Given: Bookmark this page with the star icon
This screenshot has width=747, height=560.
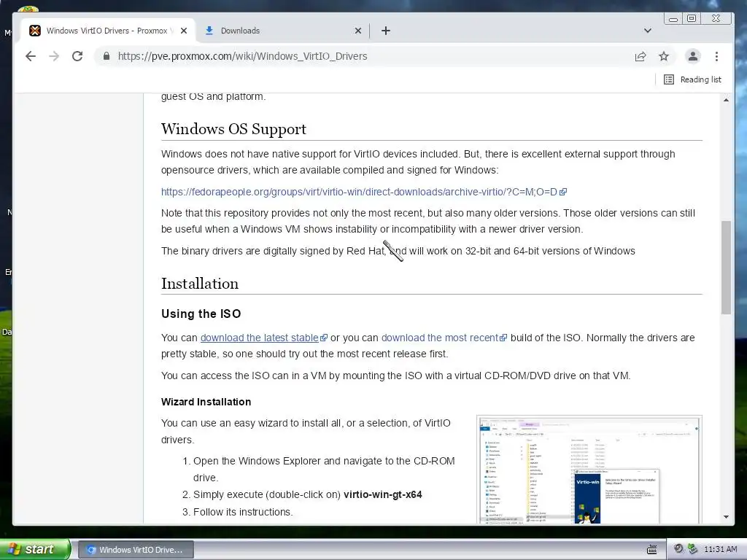Looking at the screenshot, I should click(x=664, y=56).
